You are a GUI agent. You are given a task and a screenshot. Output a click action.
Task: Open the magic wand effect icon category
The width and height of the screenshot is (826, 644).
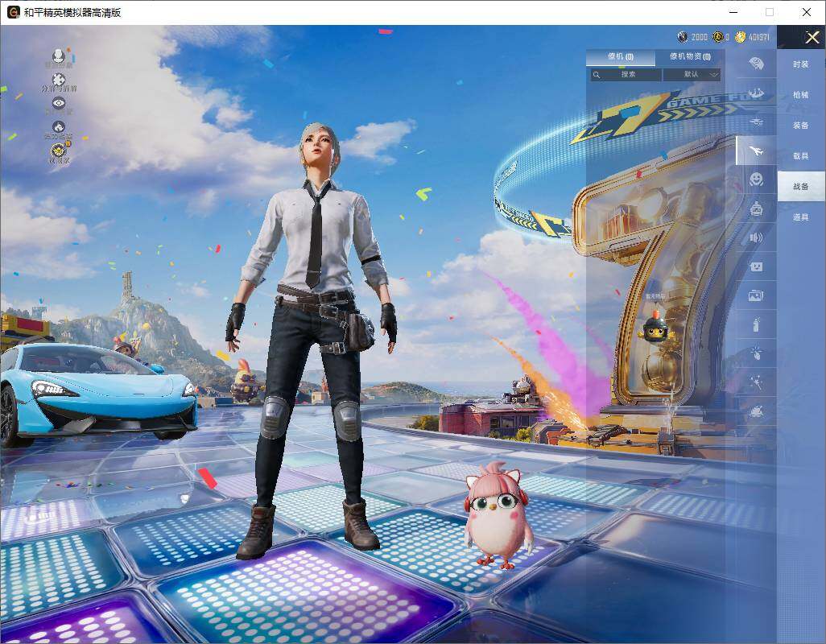[x=756, y=382]
